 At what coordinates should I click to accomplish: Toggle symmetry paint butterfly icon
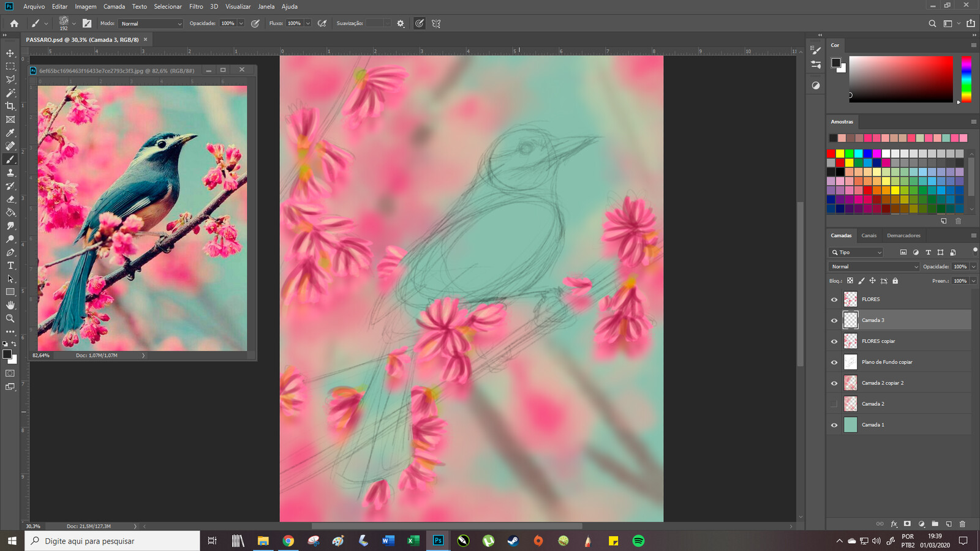point(436,23)
